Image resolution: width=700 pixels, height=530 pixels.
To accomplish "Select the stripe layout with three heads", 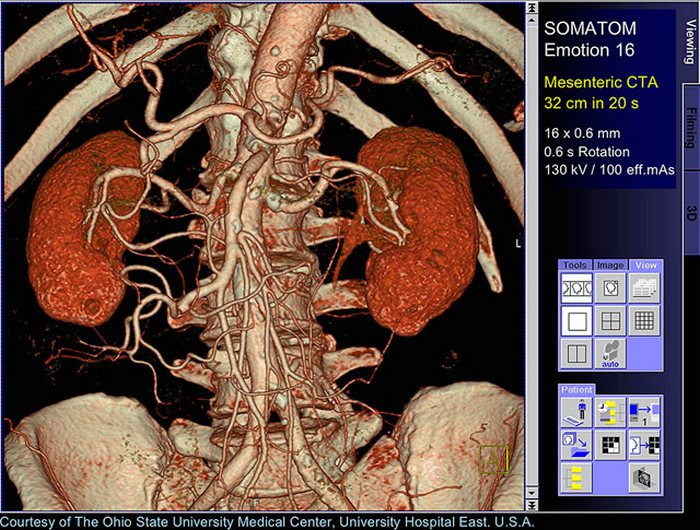I will coord(576,288).
